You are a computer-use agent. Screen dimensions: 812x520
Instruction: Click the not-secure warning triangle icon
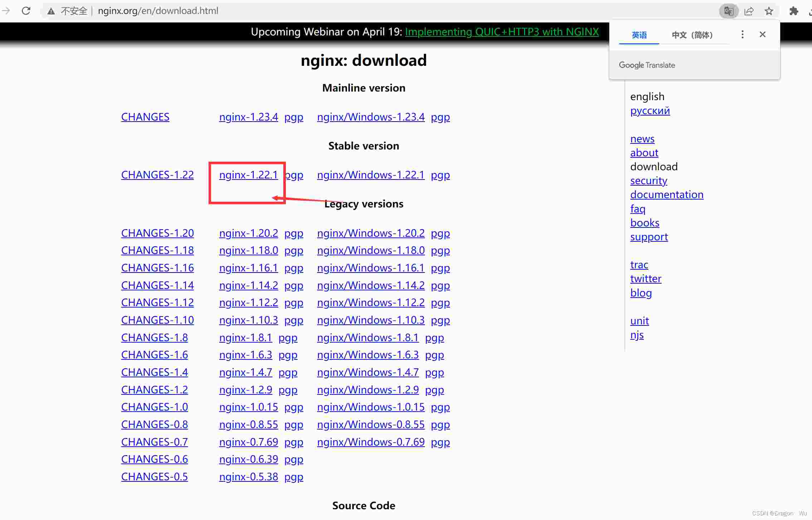click(51, 11)
